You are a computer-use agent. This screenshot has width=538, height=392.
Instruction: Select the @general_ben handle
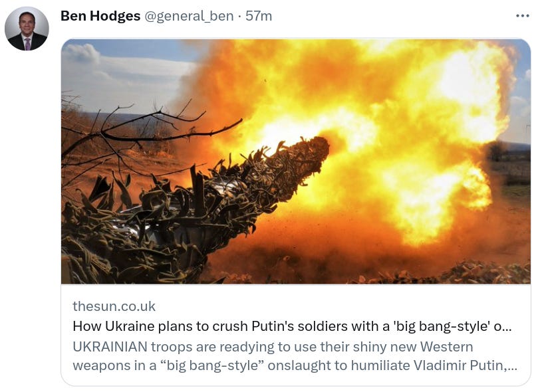point(189,16)
